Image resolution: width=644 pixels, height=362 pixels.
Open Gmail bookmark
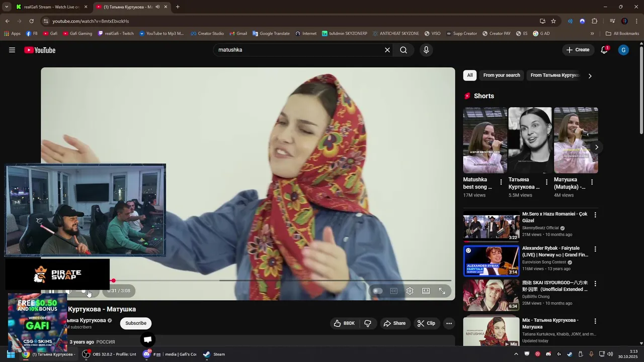click(x=238, y=34)
